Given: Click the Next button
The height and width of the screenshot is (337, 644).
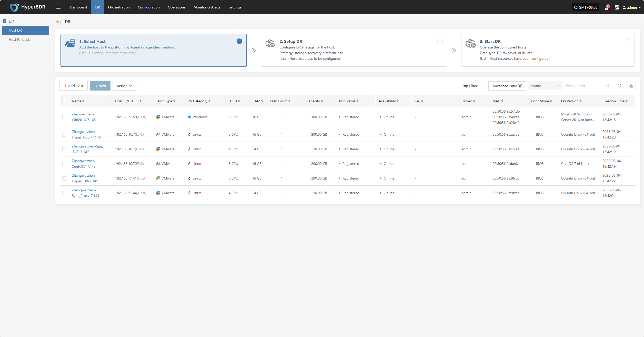Looking at the screenshot, I should point(100,86).
